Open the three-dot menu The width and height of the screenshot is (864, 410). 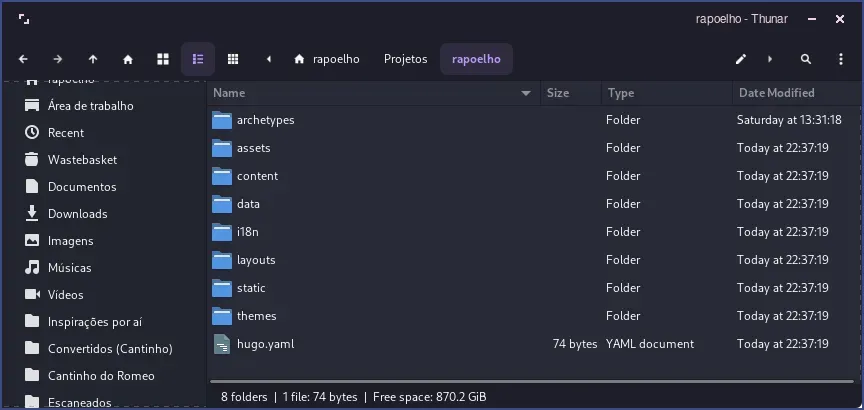point(841,59)
